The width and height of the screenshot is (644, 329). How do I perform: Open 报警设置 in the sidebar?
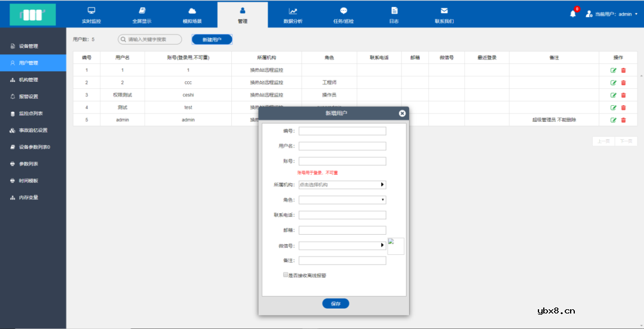pos(33,97)
